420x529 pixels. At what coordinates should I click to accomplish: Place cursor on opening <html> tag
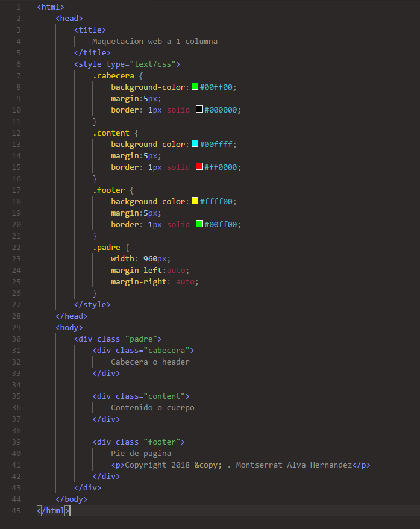(x=51, y=7)
